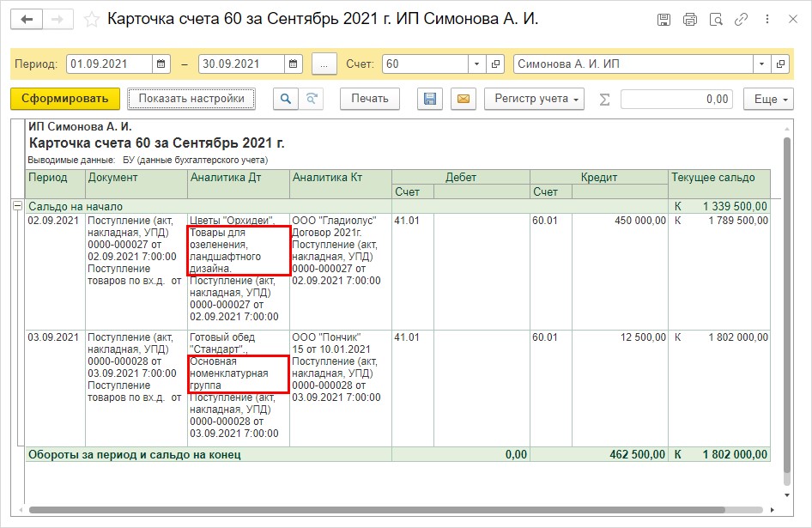Image resolution: width=812 pixels, height=528 pixels.
Task: Add report to favorites with star icon
Action: click(92, 20)
